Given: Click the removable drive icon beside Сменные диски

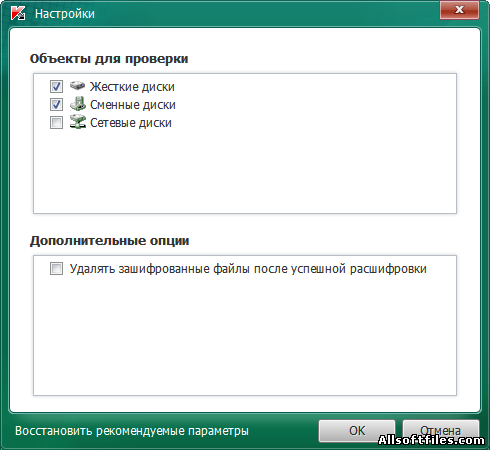Looking at the screenshot, I should pos(78,104).
